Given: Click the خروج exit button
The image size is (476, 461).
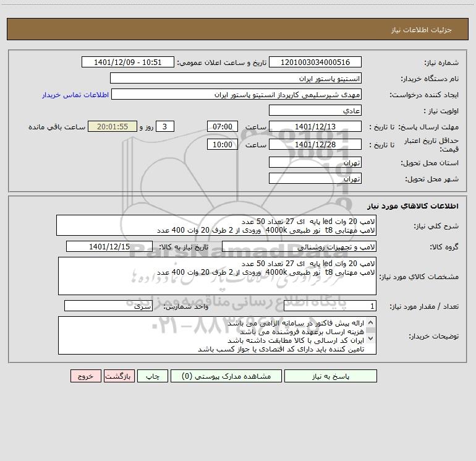Looking at the screenshot, I should point(85,376).
